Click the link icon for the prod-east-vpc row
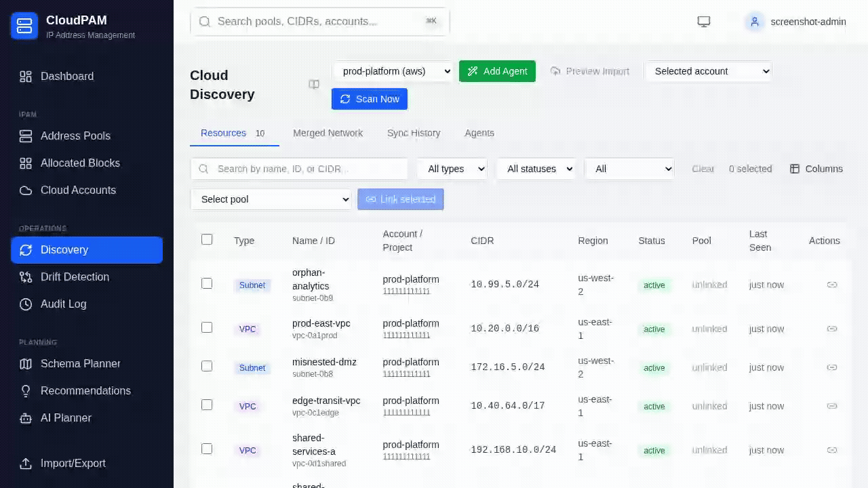Image resolution: width=868 pixels, height=488 pixels. tap(832, 329)
